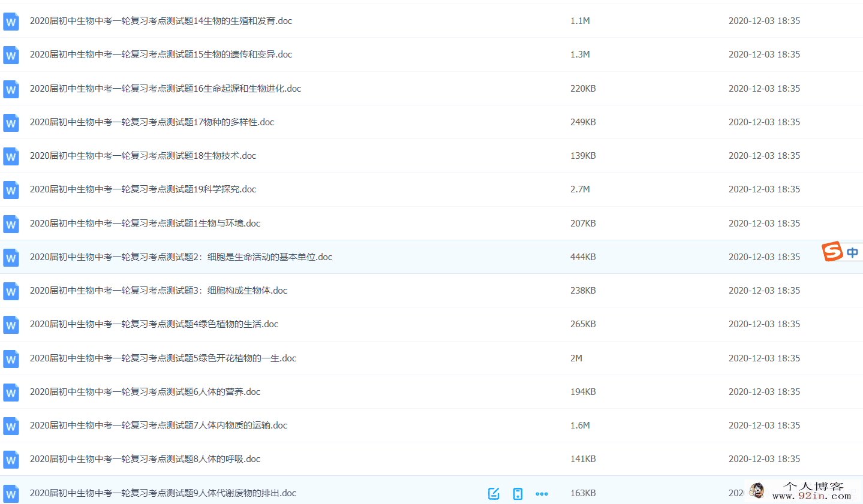Click Word icon for 测试题1生物与环境.doc

11,224
